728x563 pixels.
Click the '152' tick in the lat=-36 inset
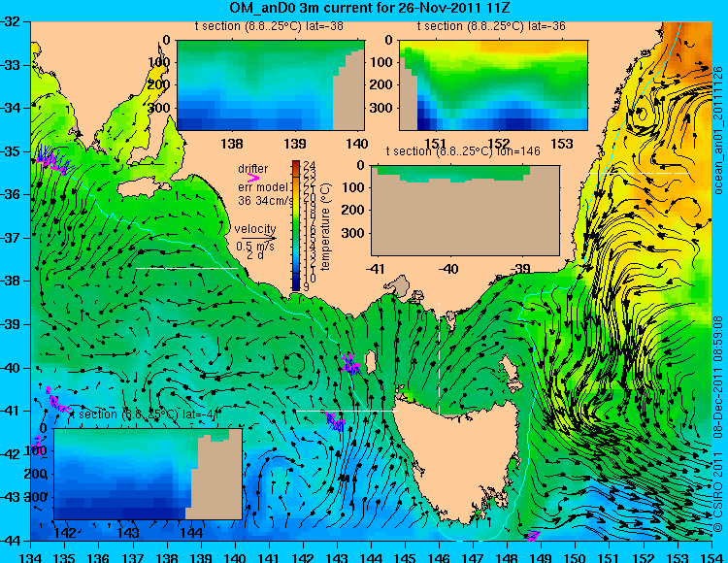499,144
